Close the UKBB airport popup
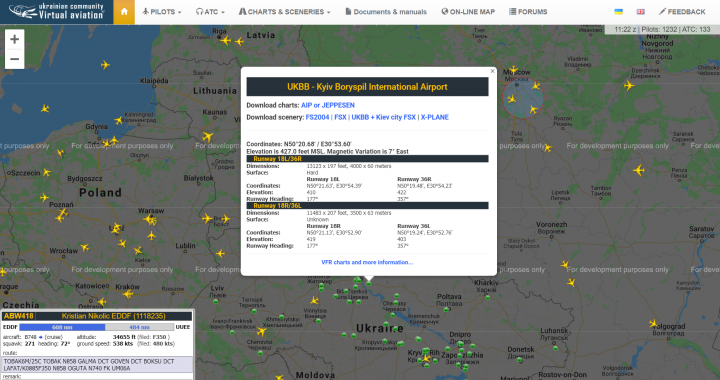 (492, 71)
